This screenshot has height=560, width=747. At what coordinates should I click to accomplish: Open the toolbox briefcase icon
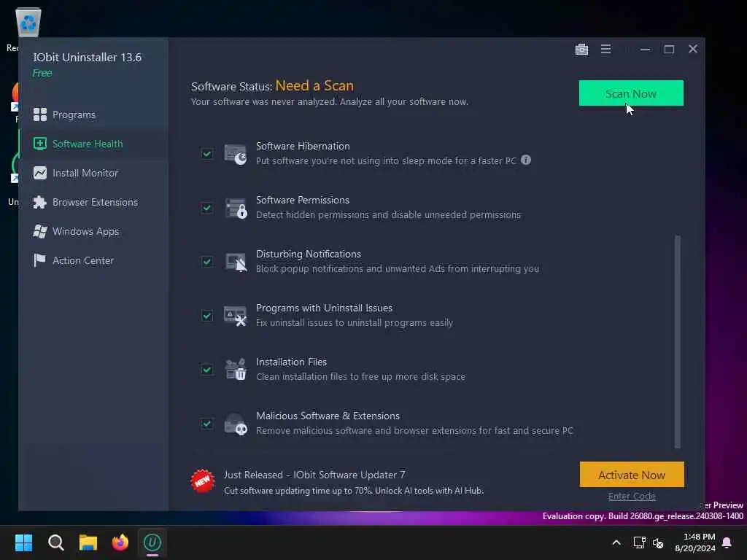(x=581, y=49)
